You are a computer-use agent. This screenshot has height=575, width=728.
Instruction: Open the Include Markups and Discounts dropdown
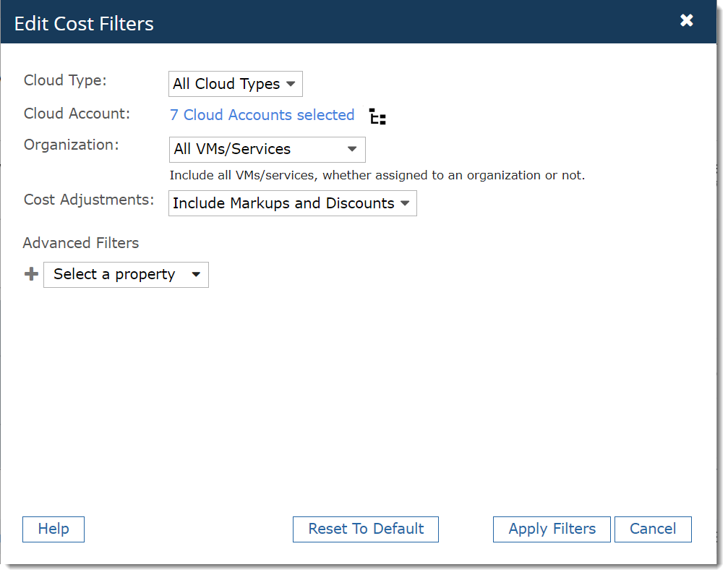pos(293,203)
